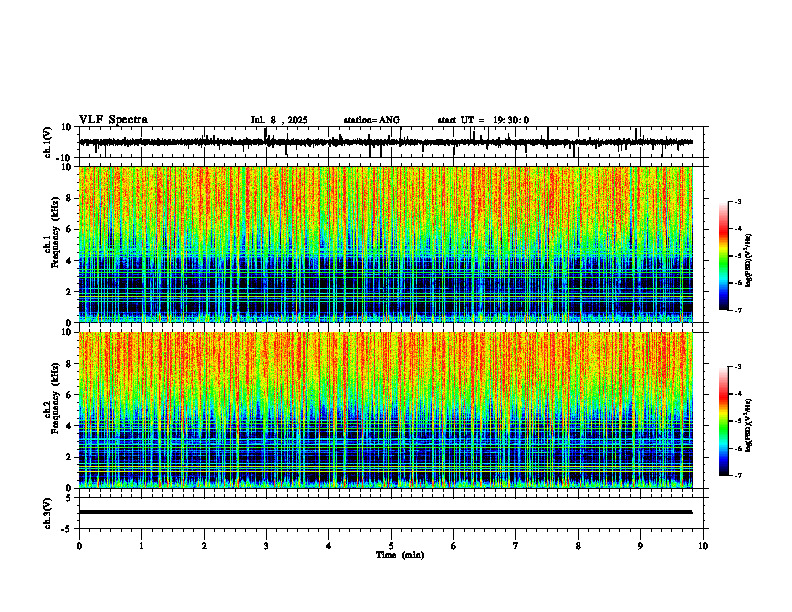
Task: Click the ch.1 spectrogram color bar
Action: point(723,256)
